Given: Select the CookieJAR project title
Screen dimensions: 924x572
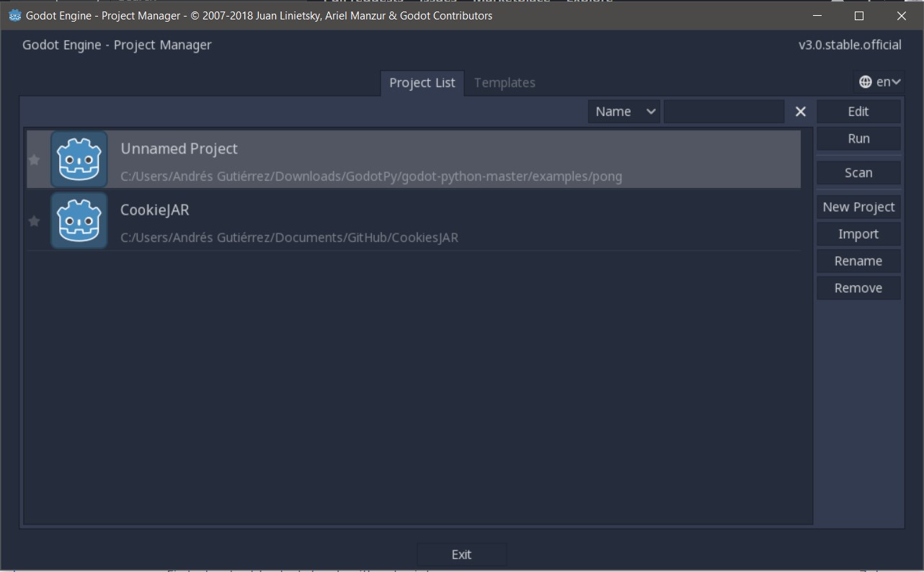Looking at the screenshot, I should [x=155, y=210].
